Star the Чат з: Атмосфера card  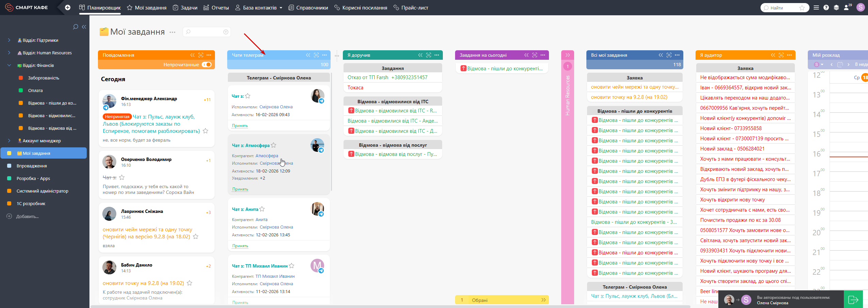point(273,145)
